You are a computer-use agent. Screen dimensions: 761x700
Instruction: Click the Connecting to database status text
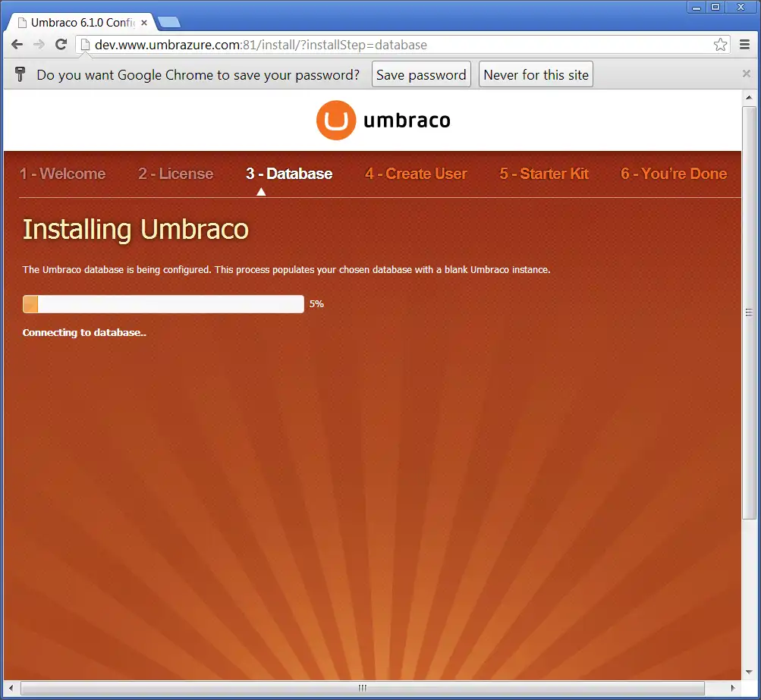84,332
